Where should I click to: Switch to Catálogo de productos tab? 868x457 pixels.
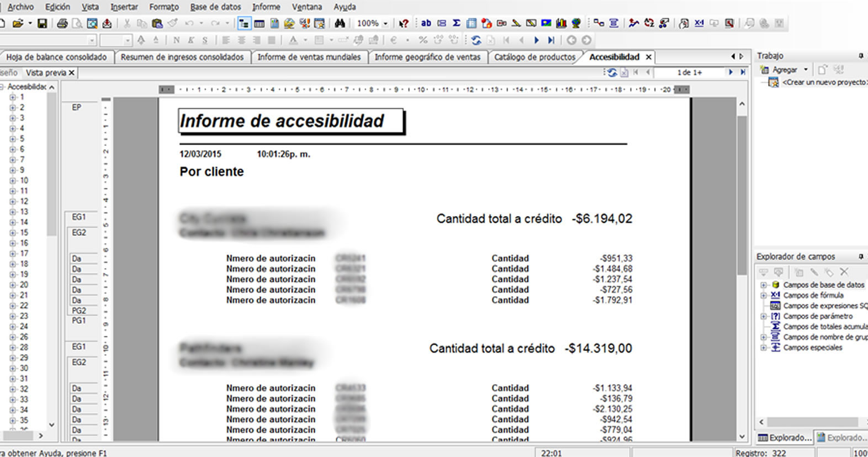tap(534, 57)
